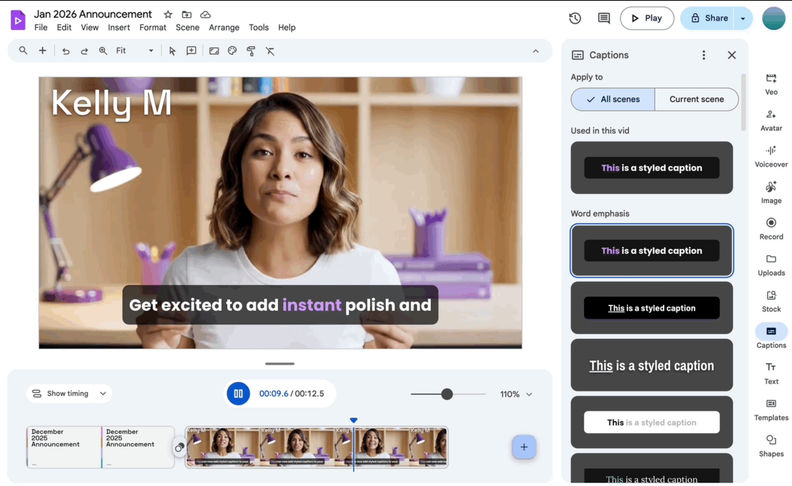Viewport: 792px width, 486px height.
Task: Choose the white box caption style
Action: pos(652,422)
